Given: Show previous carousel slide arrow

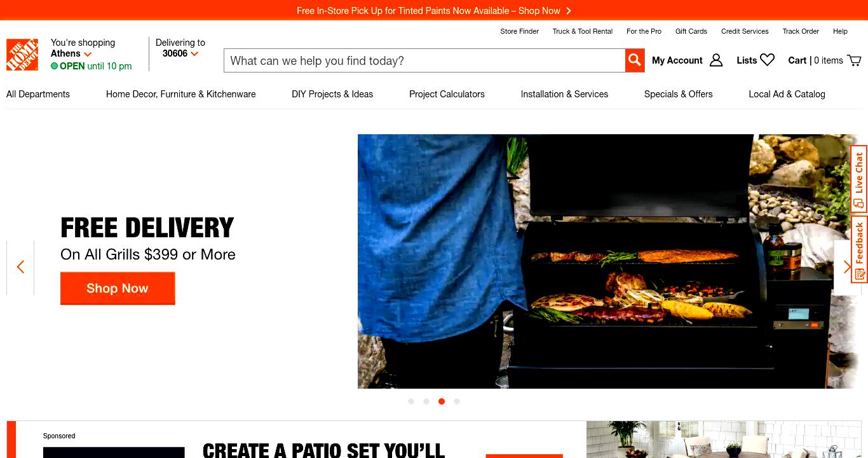Looking at the screenshot, I should 20,267.
